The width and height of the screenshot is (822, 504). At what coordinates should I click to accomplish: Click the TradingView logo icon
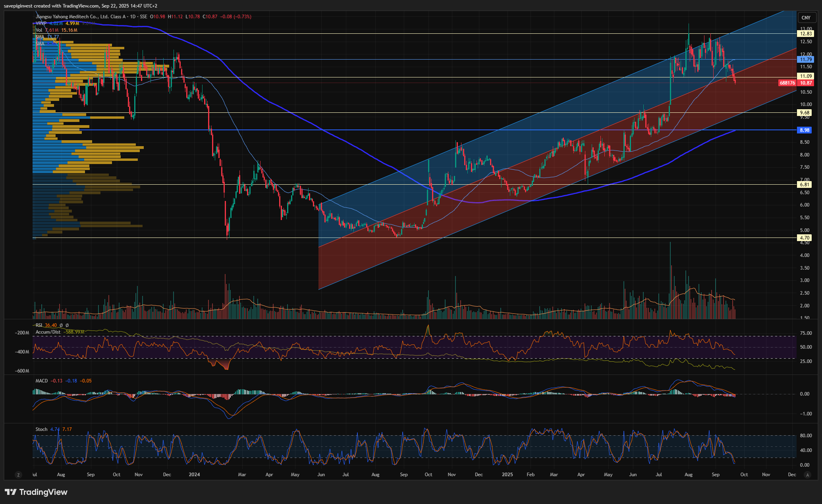click(11, 492)
